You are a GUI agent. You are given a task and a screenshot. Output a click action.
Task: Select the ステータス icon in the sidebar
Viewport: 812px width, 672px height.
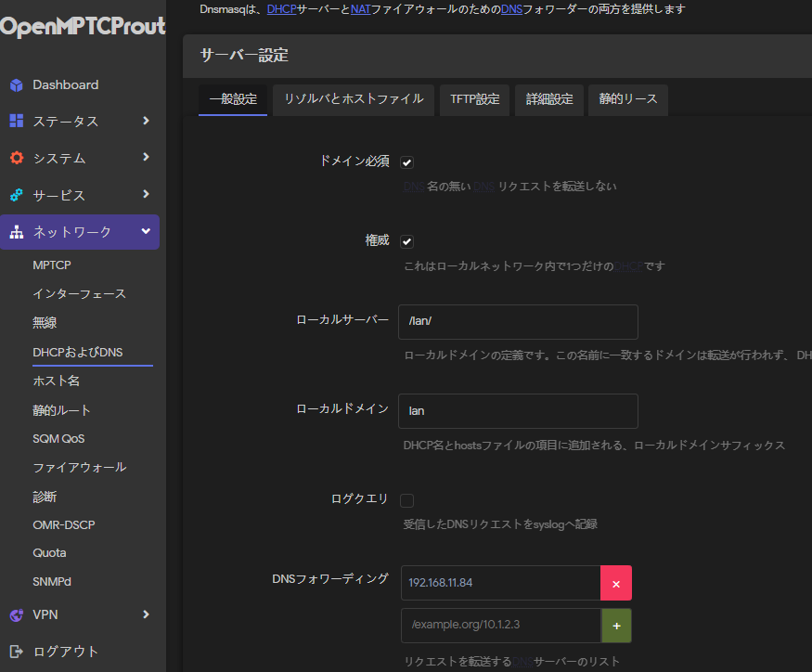[x=19, y=121]
